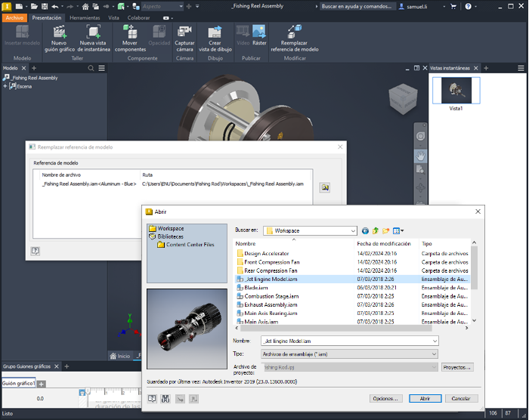
Task: Open the Modelo panel hamburger menu
Action: point(101,68)
